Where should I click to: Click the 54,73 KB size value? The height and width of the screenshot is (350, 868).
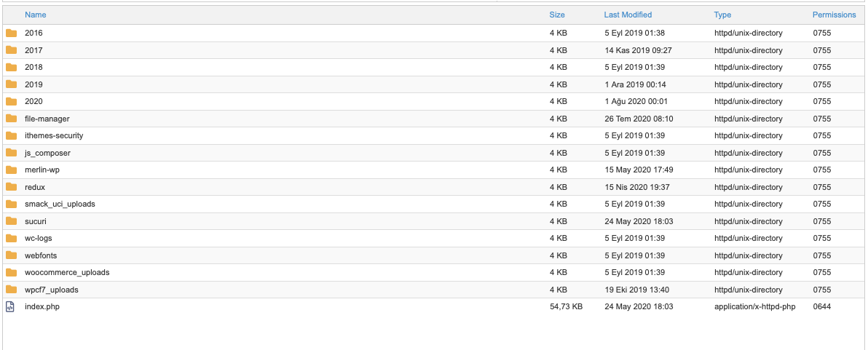tap(566, 307)
